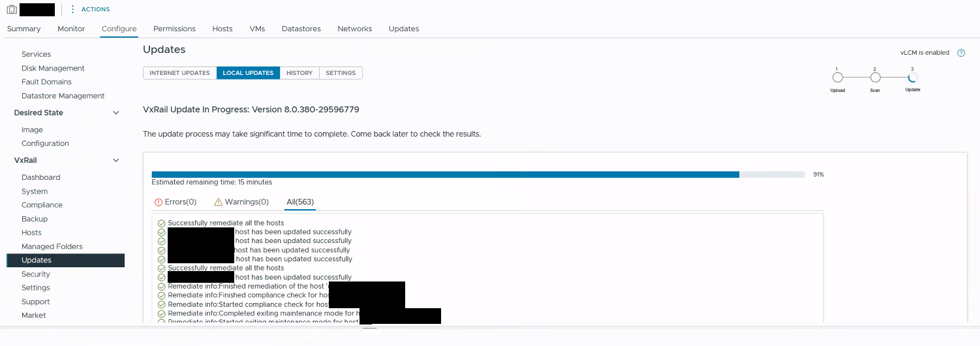This screenshot has width=980, height=346.
Task: Open Fault Domains in the sidebar
Action: pos(46,82)
